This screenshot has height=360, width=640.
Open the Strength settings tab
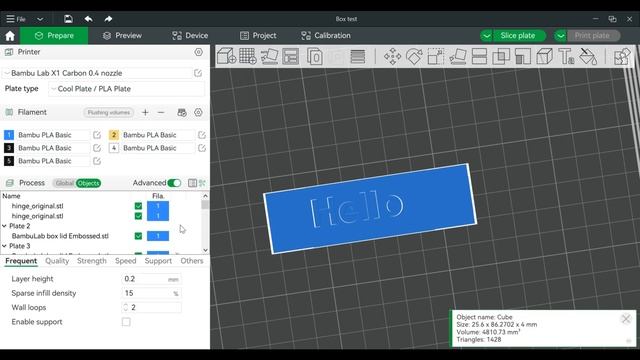pyautogui.click(x=91, y=261)
